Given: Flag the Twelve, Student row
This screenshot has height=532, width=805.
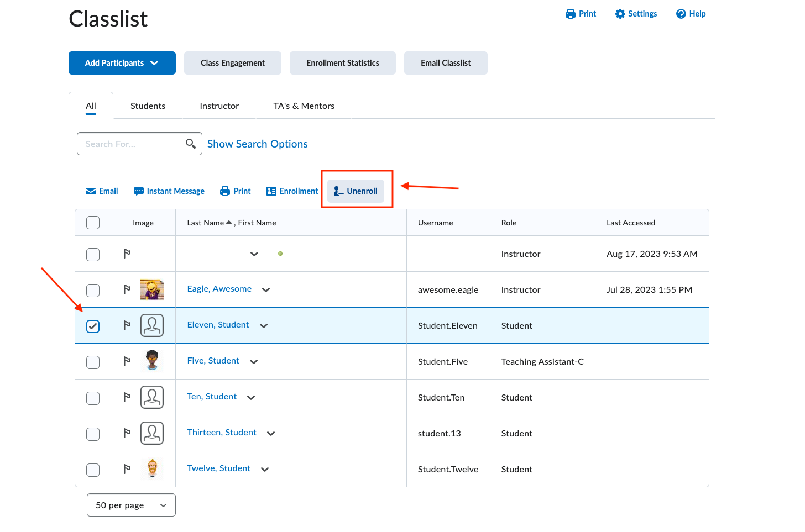Looking at the screenshot, I should pyautogui.click(x=127, y=469).
